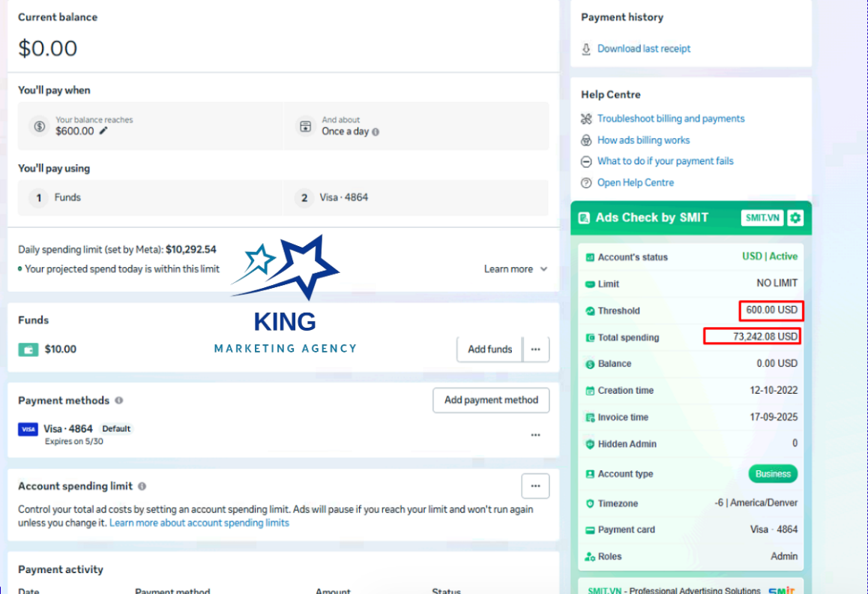
Task: Open Troubleshoot billing and payments link
Action: pos(671,118)
